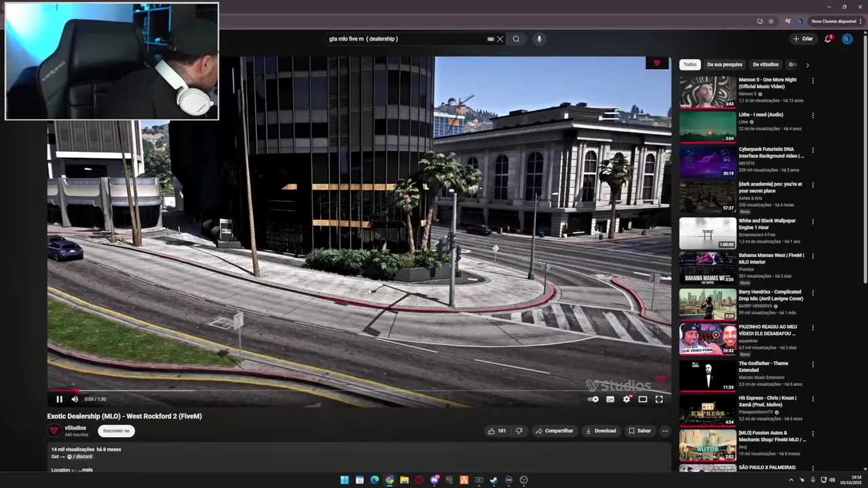This screenshot has width=868, height=488.
Task: Select the 'Da sua pesquisa' filter chip
Action: tap(724, 64)
